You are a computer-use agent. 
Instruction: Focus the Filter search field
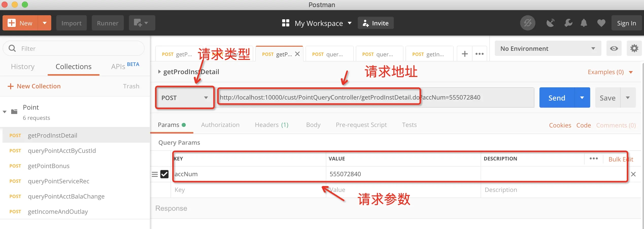(74, 48)
